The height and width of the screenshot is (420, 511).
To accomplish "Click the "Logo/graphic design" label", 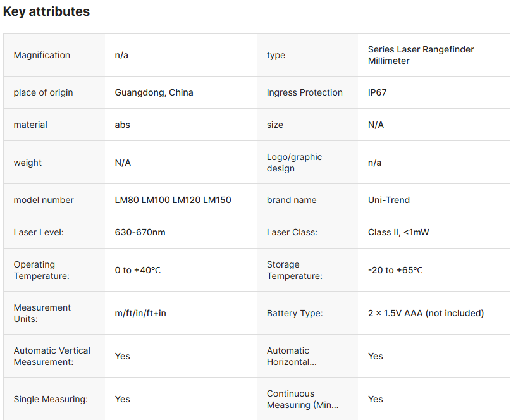I will 294,163.
